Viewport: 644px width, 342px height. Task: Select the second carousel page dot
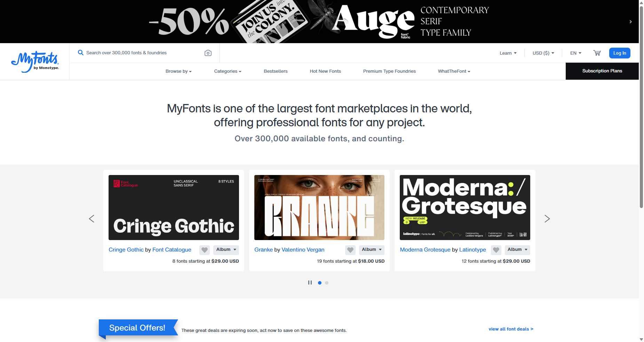327,283
